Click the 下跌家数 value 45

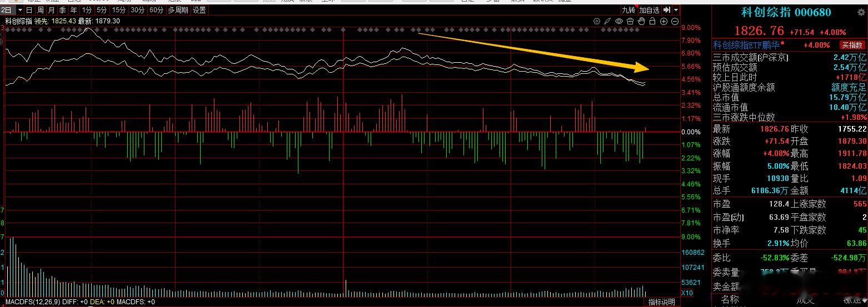862,230
